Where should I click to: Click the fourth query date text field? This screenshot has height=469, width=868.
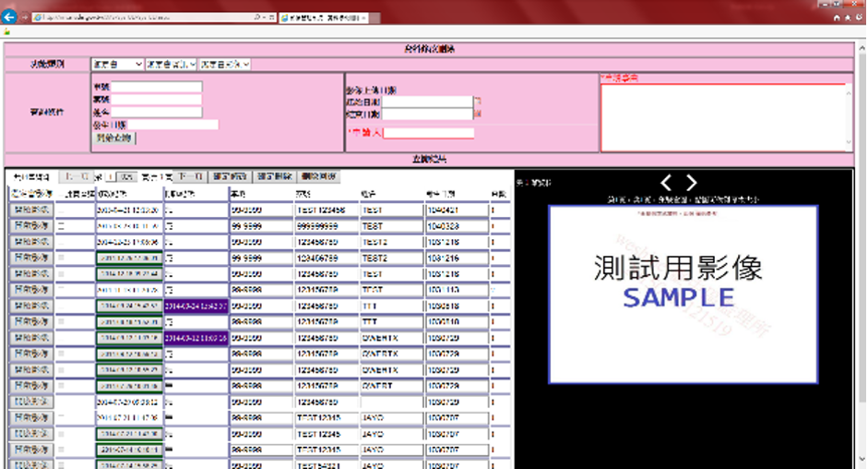[173, 125]
